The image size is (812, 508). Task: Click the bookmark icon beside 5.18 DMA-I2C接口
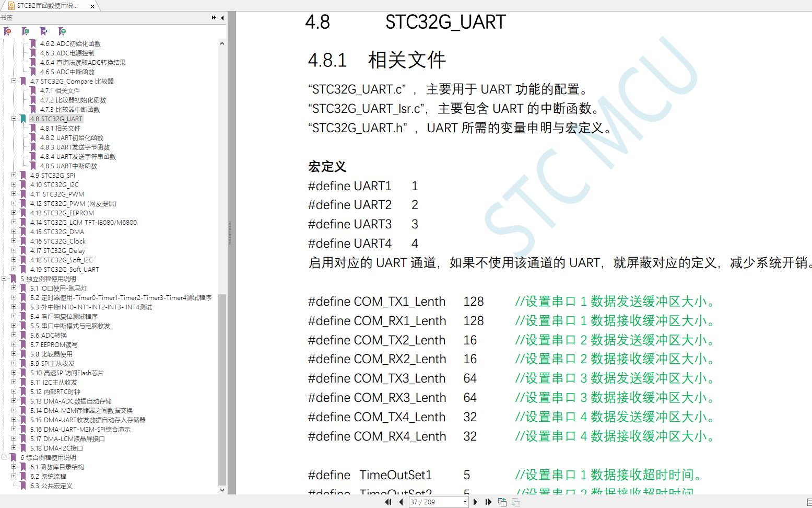pyautogui.click(x=23, y=448)
